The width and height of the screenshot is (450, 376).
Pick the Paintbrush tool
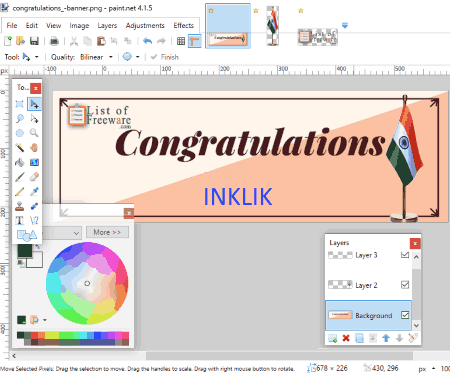coord(20,177)
